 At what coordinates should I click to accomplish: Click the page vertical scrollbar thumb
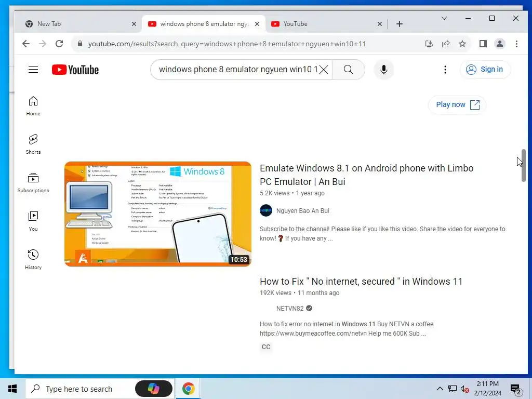click(x=524, y=165)
